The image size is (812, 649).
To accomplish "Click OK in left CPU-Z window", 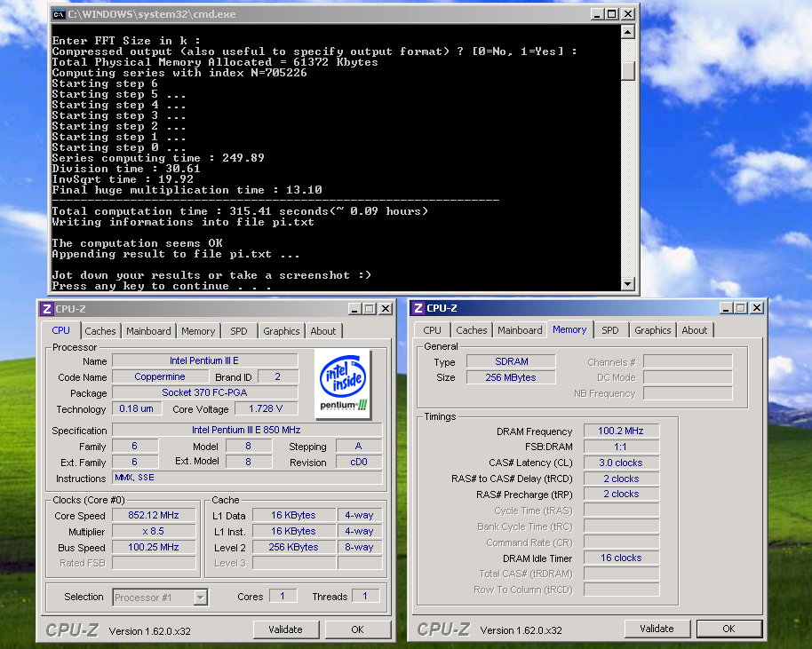I will coord(357,629).
